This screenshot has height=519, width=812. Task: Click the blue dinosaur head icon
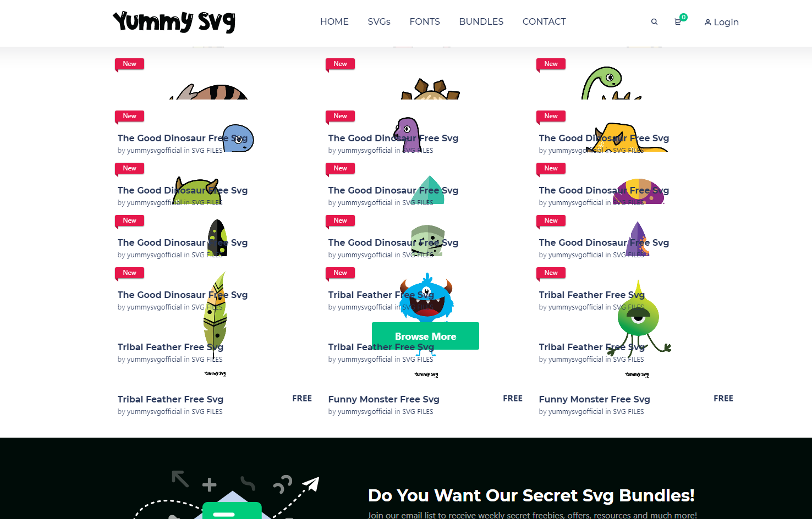click(239, 138)
